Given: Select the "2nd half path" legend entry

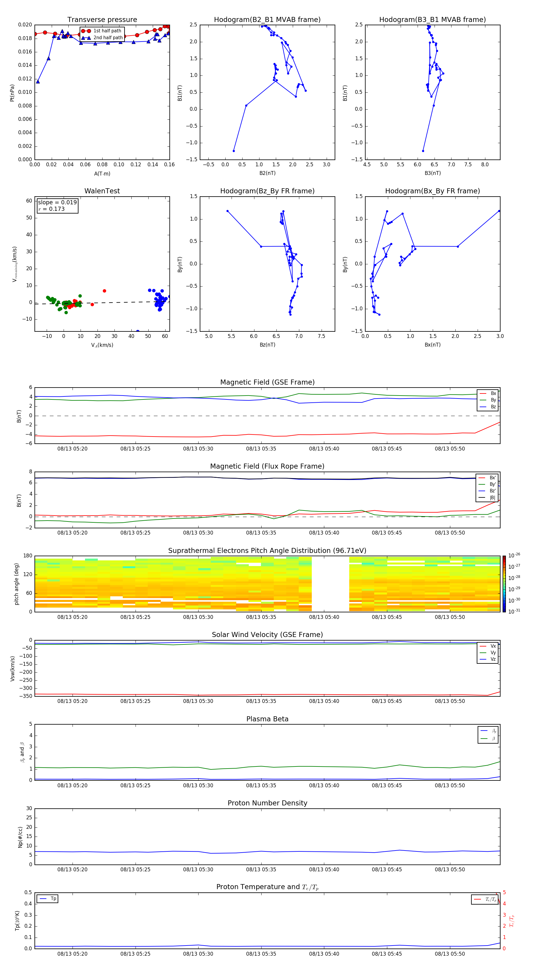Looking at the screenshot, I should pyautogui.click(x=102, y=38).
